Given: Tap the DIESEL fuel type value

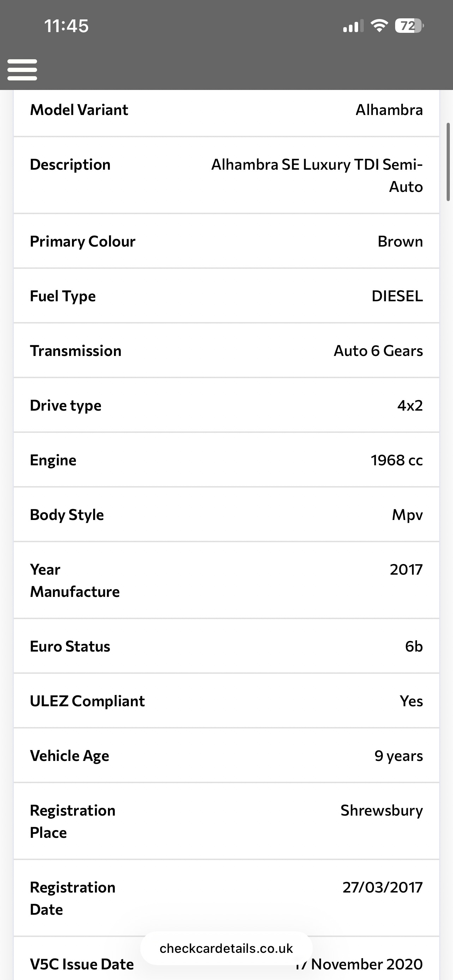Looking at the screenshot, I should pyautogui.click(x=397, y=296).
